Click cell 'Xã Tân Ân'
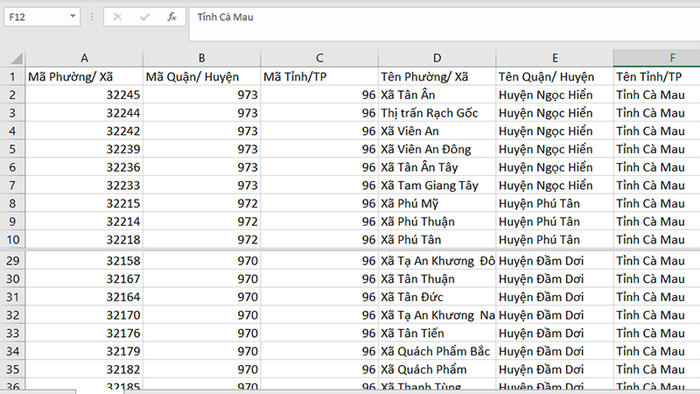This screenshot has width=700, height=394. click(x=437, y=95)
